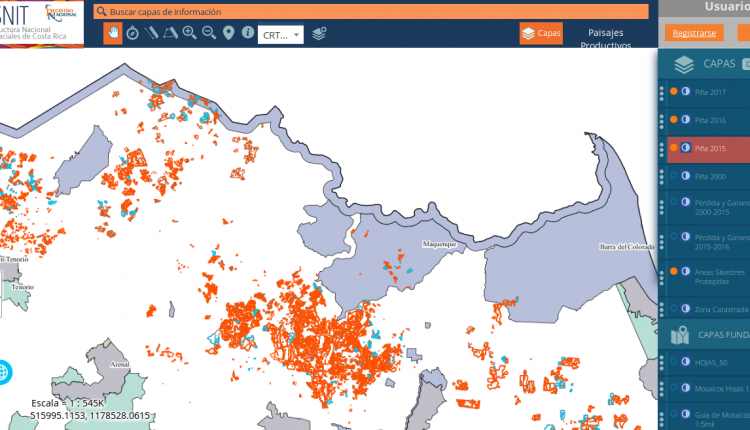The height and width of the screenshot is (430, 750).
Task: Select the measure distance ruler tool
Action: click(x=151, y=33)
